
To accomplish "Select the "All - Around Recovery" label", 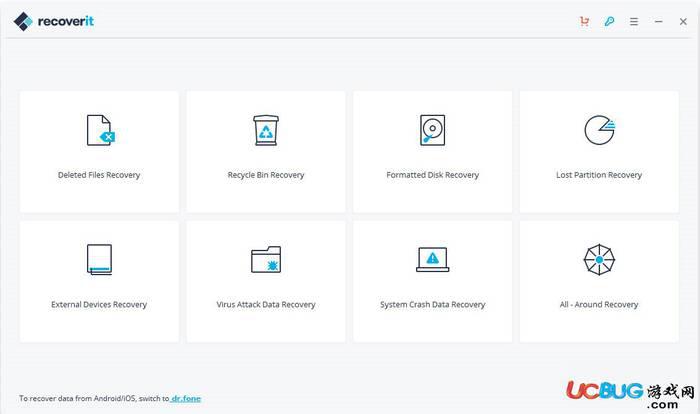I will pos(599,305).
